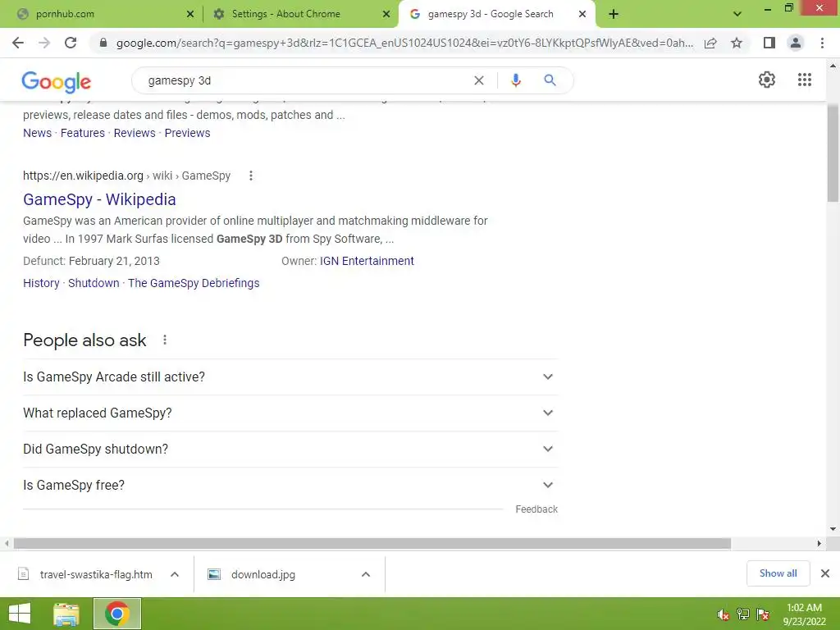
Task: Clear the search box with the X
Action: pyautogui.click(x=479, y=80)
